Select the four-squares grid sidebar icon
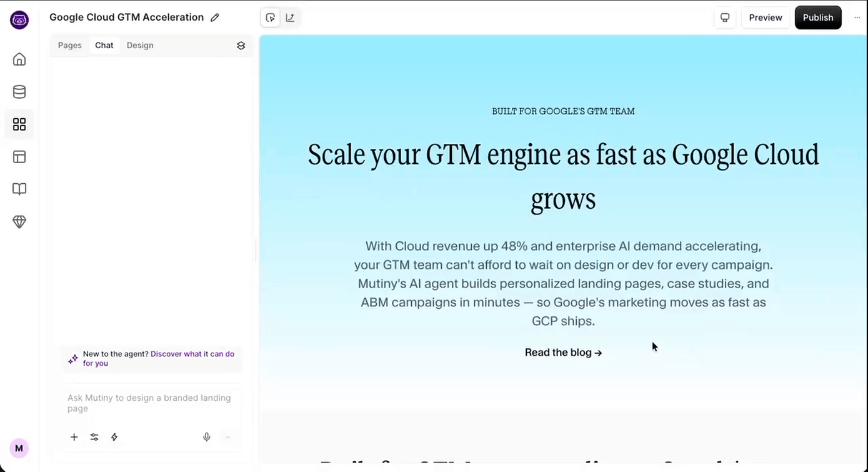 click(19, 124)
